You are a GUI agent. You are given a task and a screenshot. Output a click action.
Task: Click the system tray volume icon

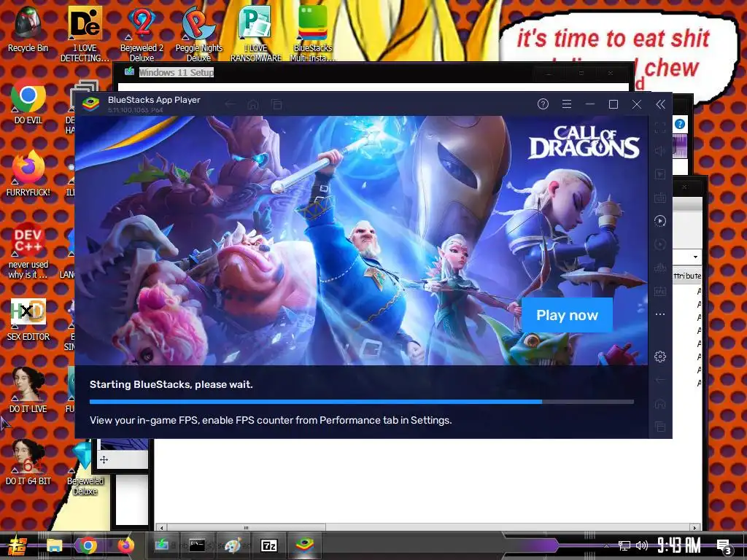642,545
